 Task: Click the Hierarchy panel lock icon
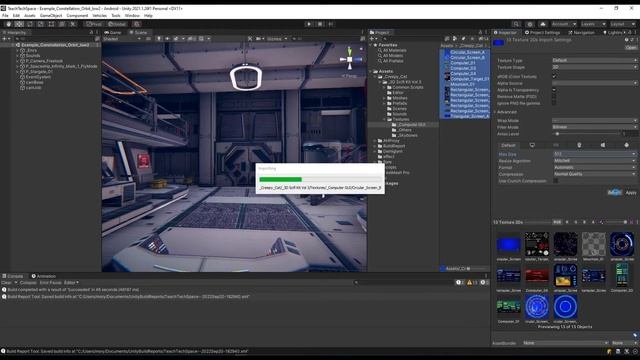click(91, 32)
